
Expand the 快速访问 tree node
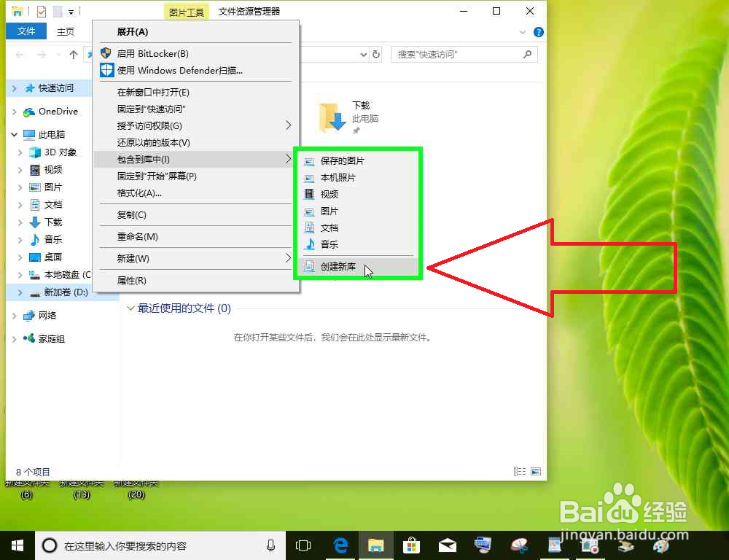pos(15,88)
